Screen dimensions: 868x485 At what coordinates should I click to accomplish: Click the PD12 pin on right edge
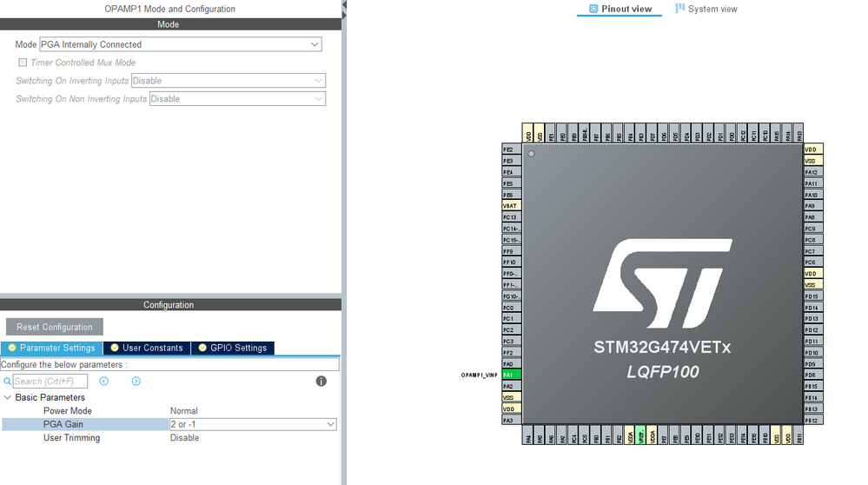coord(813,330)
